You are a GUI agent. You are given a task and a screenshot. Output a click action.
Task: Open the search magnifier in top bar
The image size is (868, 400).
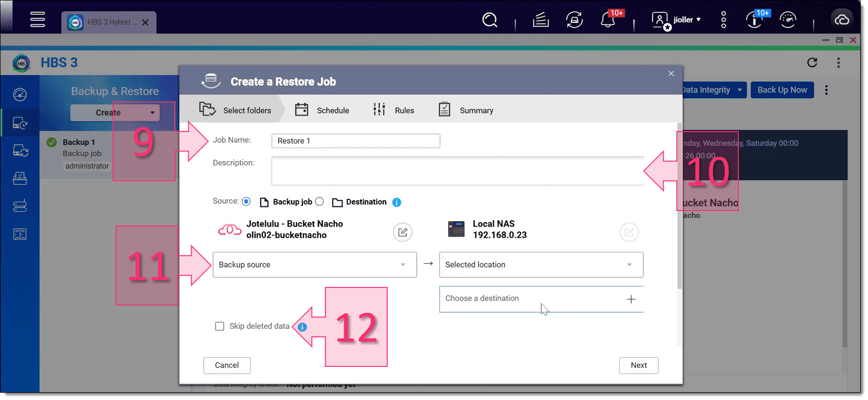490,20
